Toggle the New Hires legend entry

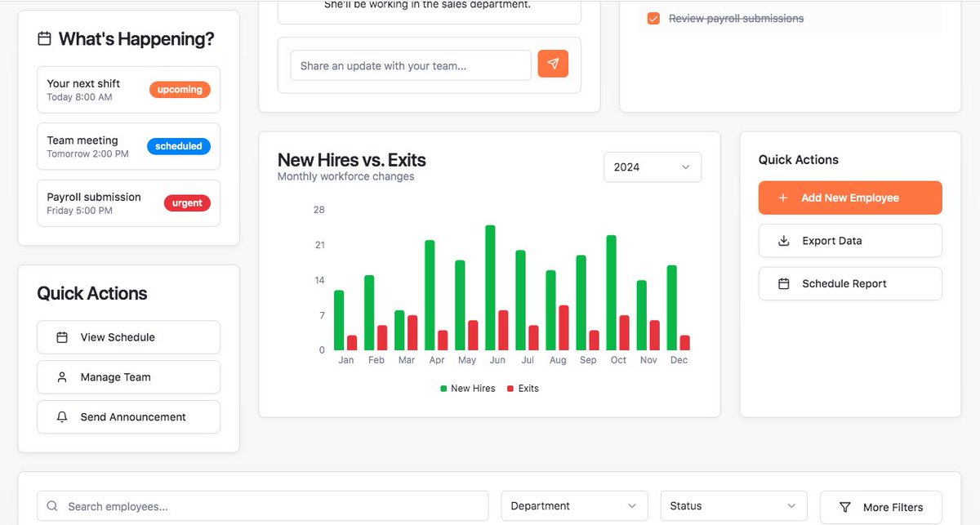467,388
